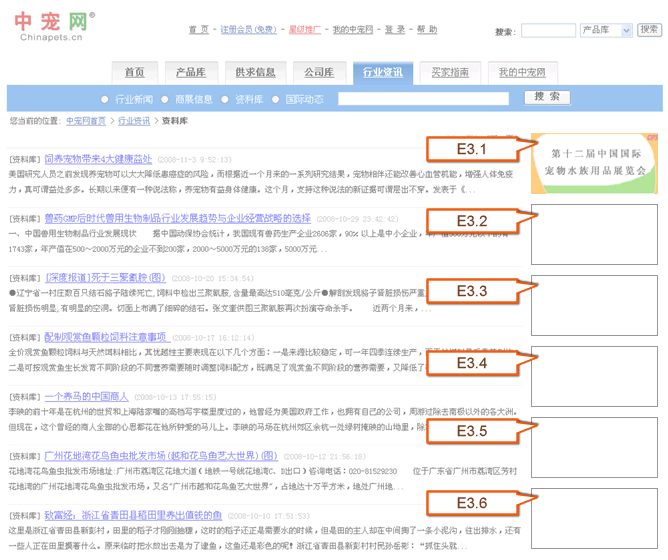
Task: Open the 注册会员(免费) link
Action: 248,30
